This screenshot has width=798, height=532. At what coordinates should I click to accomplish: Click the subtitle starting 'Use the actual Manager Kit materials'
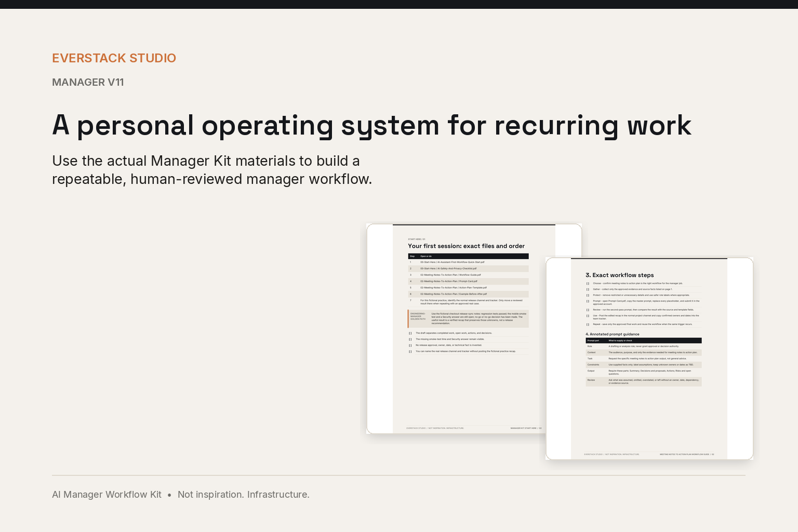(x=212, y=170)
